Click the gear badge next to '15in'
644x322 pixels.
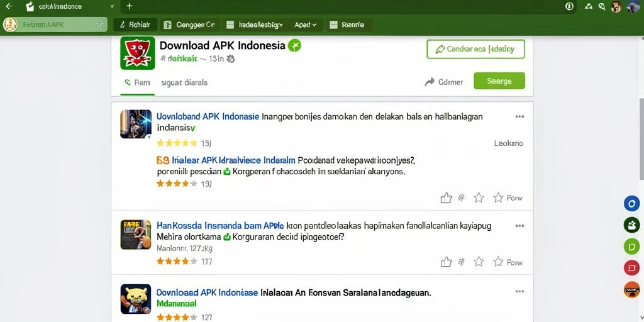point(231,58)
